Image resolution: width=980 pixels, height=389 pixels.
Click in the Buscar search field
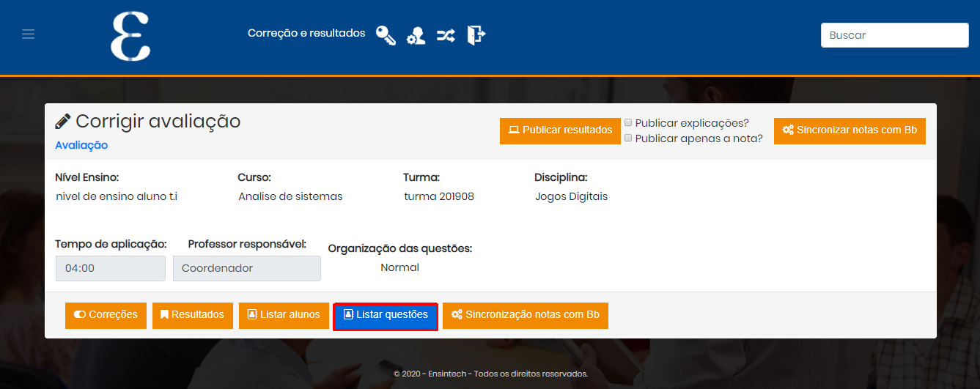click(894, 35)
